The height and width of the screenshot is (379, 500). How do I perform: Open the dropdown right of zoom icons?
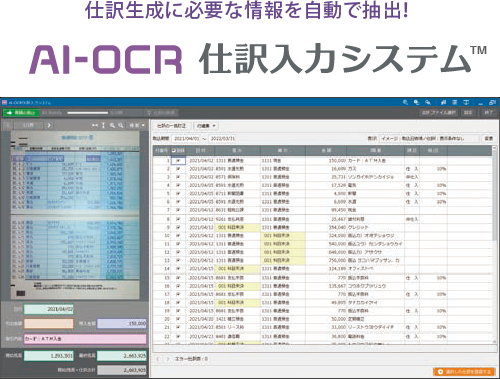[137, 125]
